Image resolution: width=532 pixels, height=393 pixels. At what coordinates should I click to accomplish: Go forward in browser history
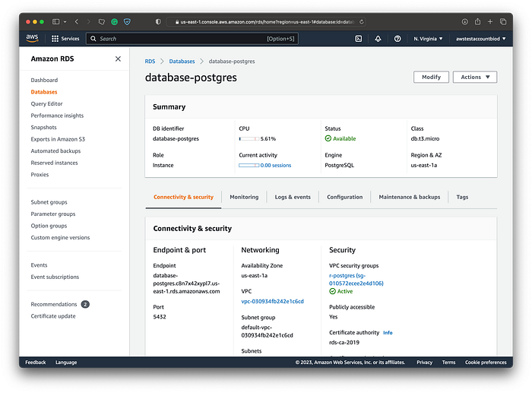[x=89, y=22]
